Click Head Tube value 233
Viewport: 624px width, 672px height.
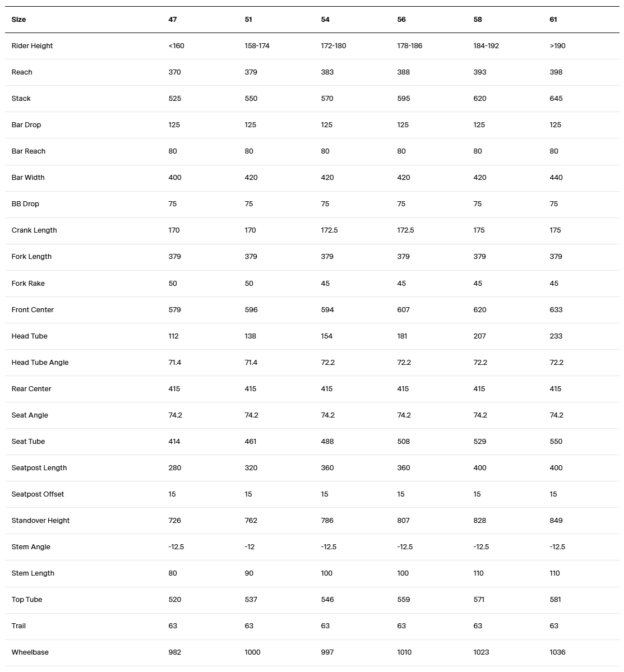coord(556,336)
